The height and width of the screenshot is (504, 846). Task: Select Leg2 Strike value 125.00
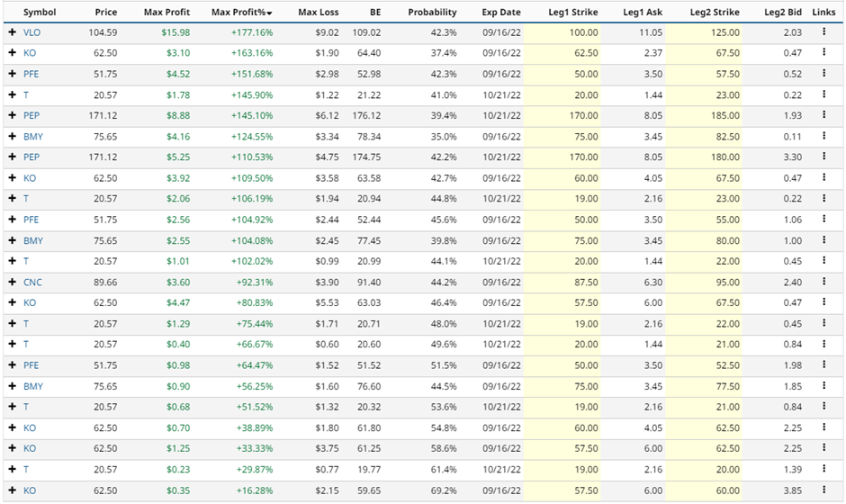click(725, 32)
